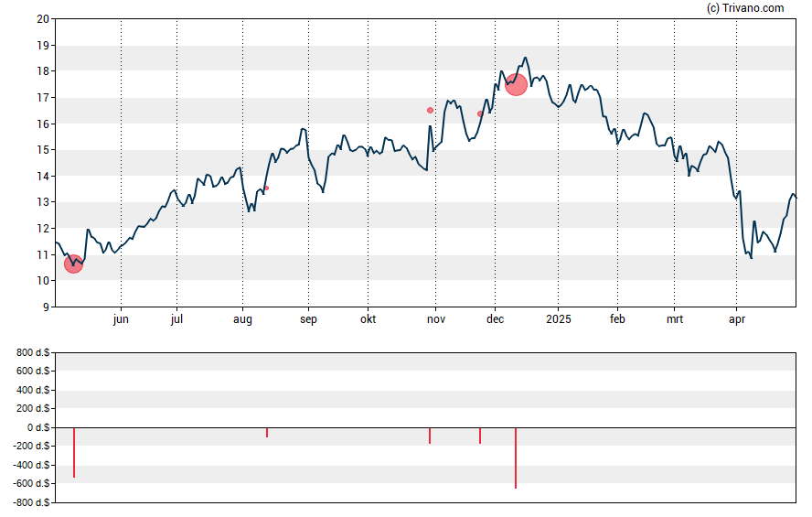This screenshot has height=517, width=812.
Task: Click the price axis value 18
Action: (x=43, y=71)
